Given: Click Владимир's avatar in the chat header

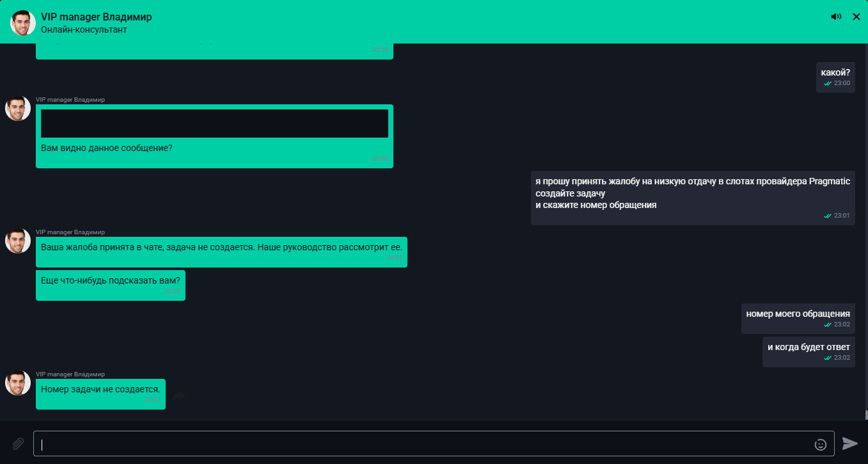Looking at the screenshot, I should coord(22,22).
